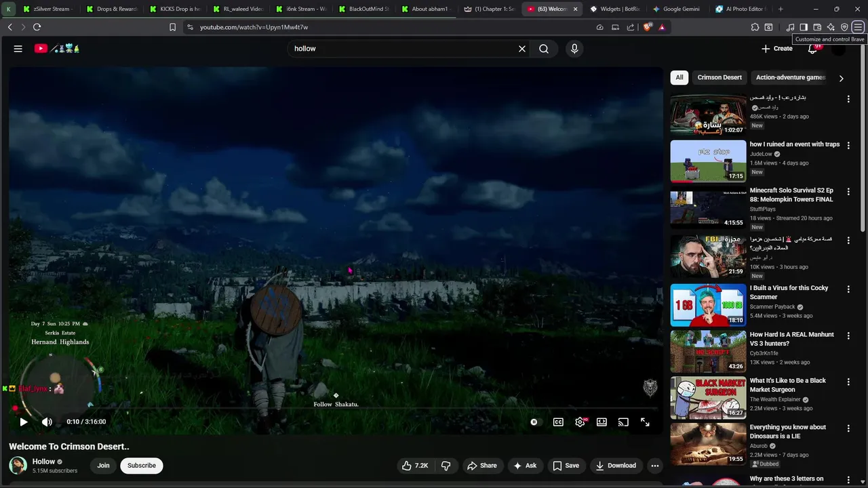The height and width of the screenshot is (488, 868).
Task: Enter full screen mode
Action: click(645, 422)
